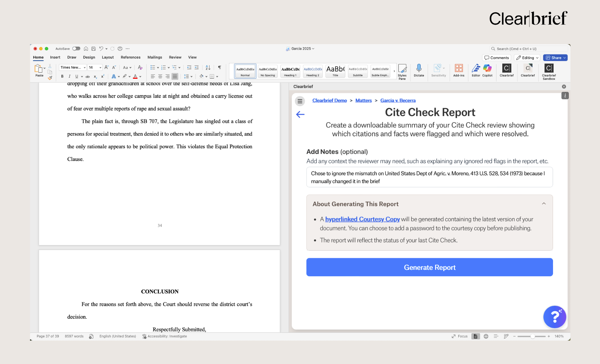The height and width of the screenshot is (364, 600).
Task: Click the blue back arrow
Action: click(300, 114)
